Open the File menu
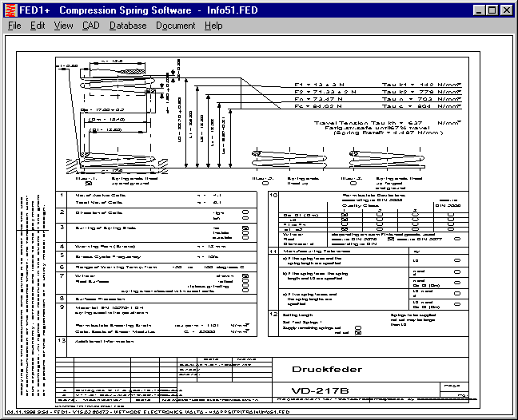Screen dimensions: 518x420 click(x=14, y=26)
